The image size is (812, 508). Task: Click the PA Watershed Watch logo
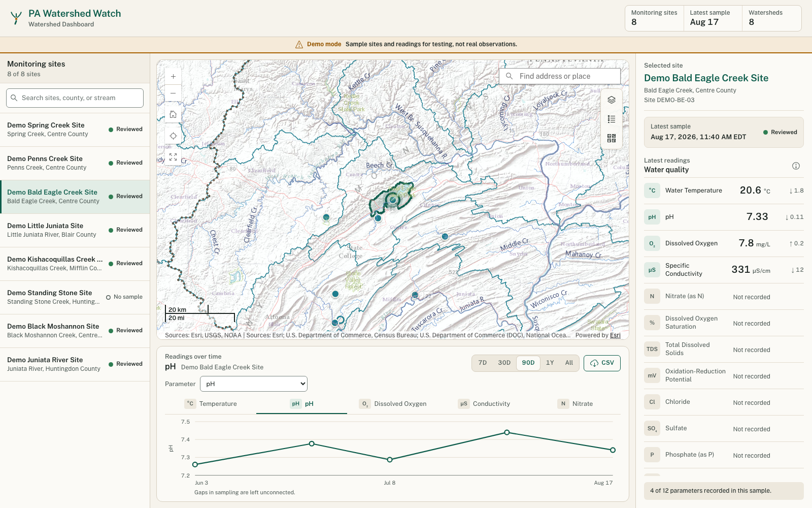pyautogui.click(x=16, y=18)
